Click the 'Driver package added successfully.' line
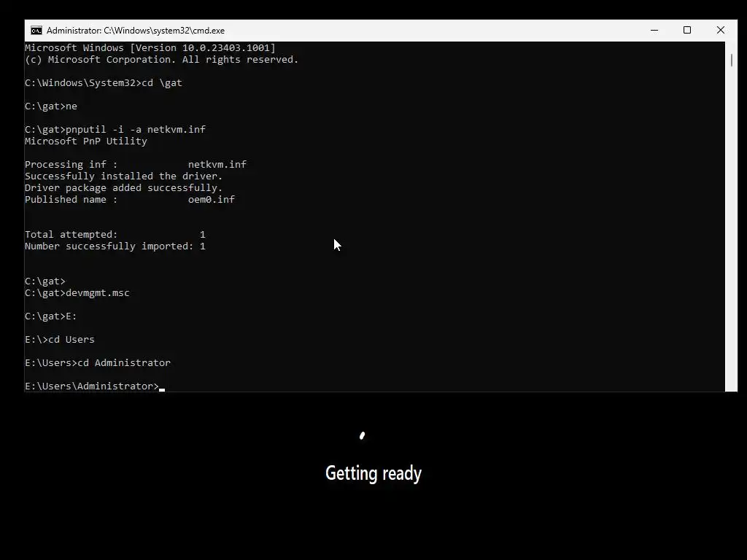This screenshot has height=560, width=747. tap(124, 187)
